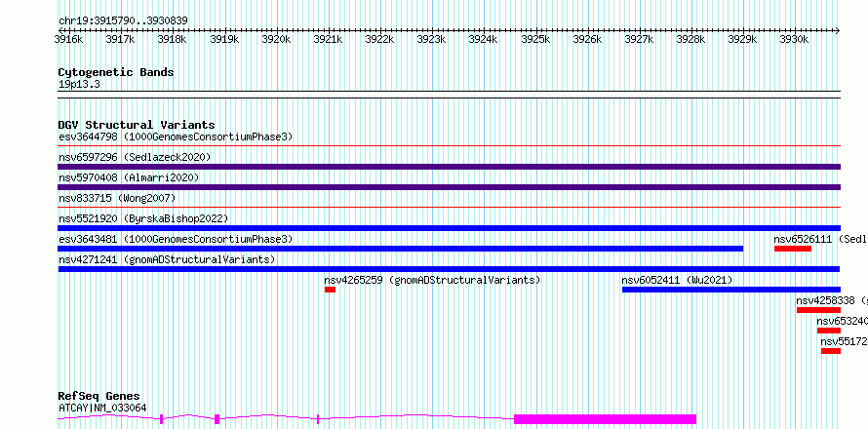Click the 3930k ruler tick label

click(795, 39)
